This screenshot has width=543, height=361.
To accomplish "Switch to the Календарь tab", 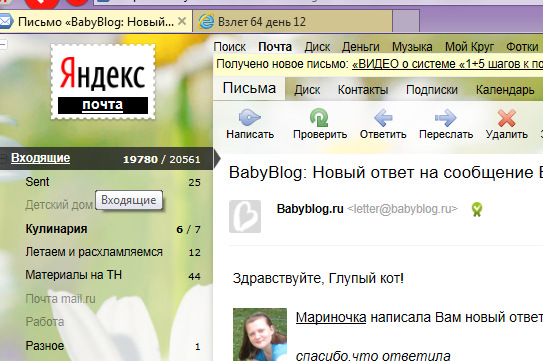I will [x=505, y=90].
